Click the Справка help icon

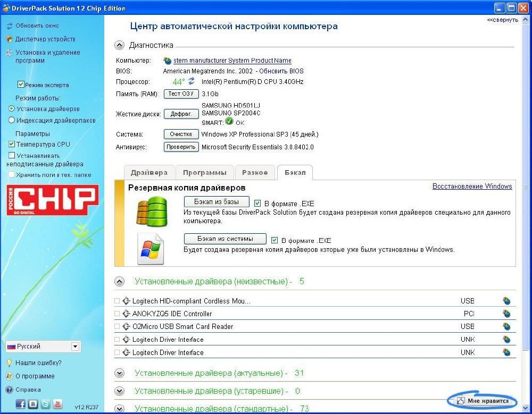(x=10, y=390)
